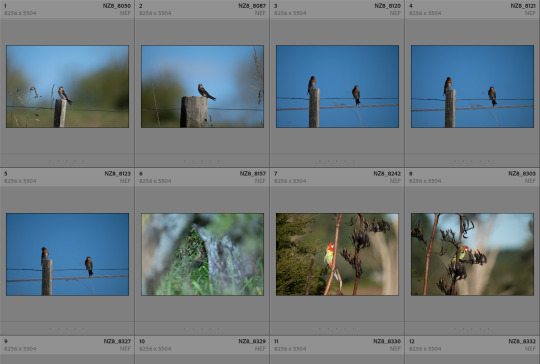Image resolution: width=540 pixels, height=364 pixels.
Task: Click the file name NZ8_8120
Action: [x=387, y=6]
